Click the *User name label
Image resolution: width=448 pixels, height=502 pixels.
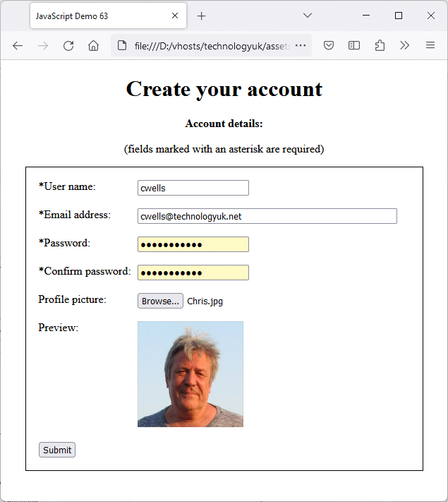point(67,186)
